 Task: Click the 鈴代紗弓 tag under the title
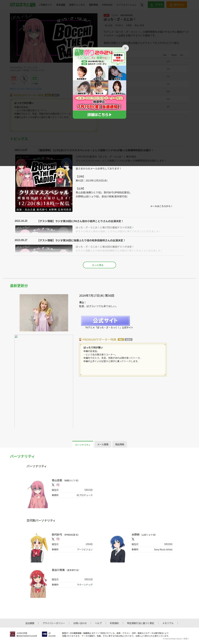pyautogui.click(x=119, y=25)
